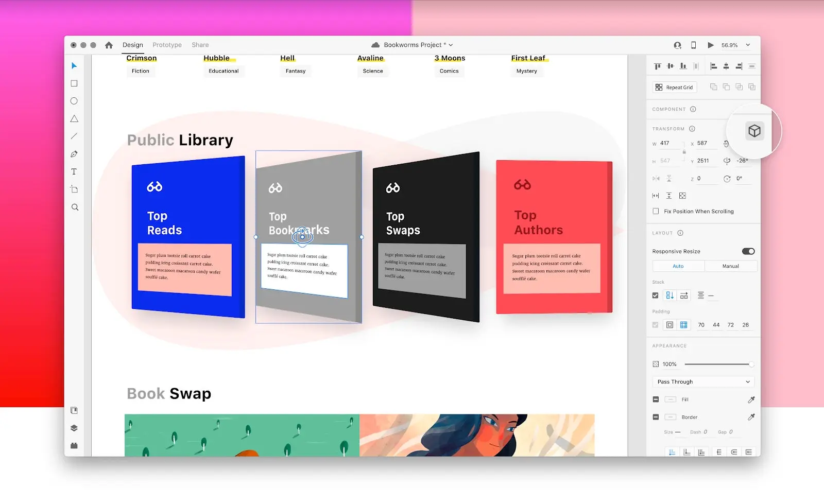Select the Ellipse tool
Screen dimensions: 824x504
(x=74, y=101)
